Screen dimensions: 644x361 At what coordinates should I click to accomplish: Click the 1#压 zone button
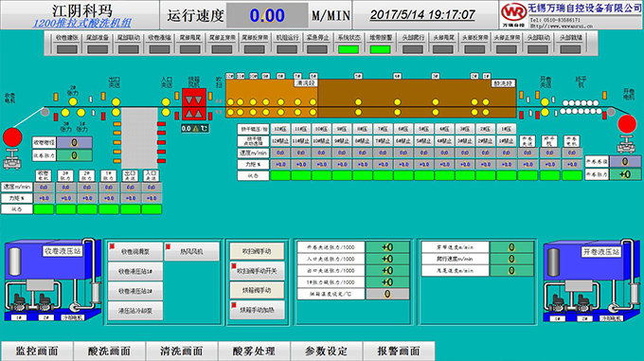pyautogui.click(x=506, y=129)
